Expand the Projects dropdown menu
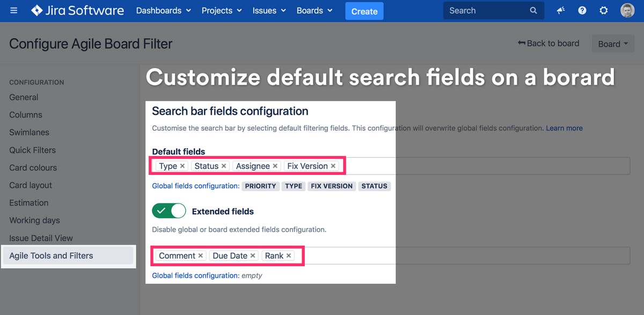The width and height of the screenshot is (644, 315). pos(221,11)
